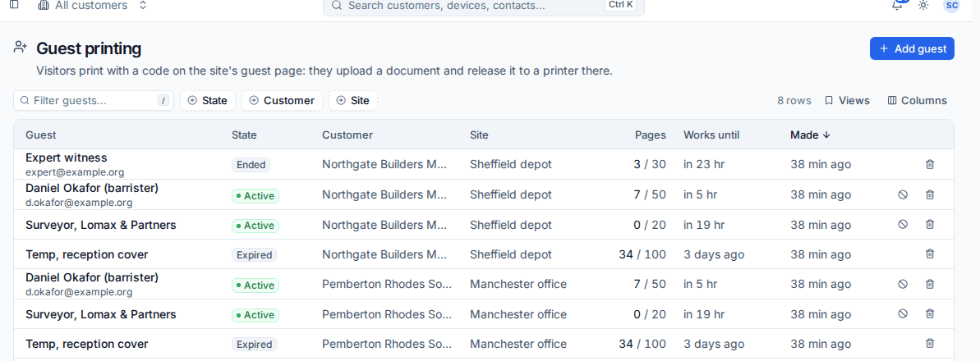The height and width of the screenshot is (361, 980).
Task: Open the State filter
Action: (208, 101)
